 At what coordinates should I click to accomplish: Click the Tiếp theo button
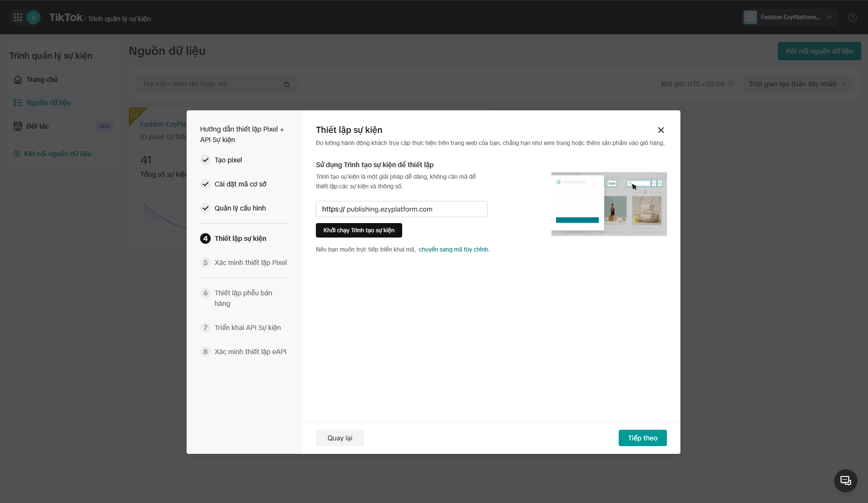point(643,438)
